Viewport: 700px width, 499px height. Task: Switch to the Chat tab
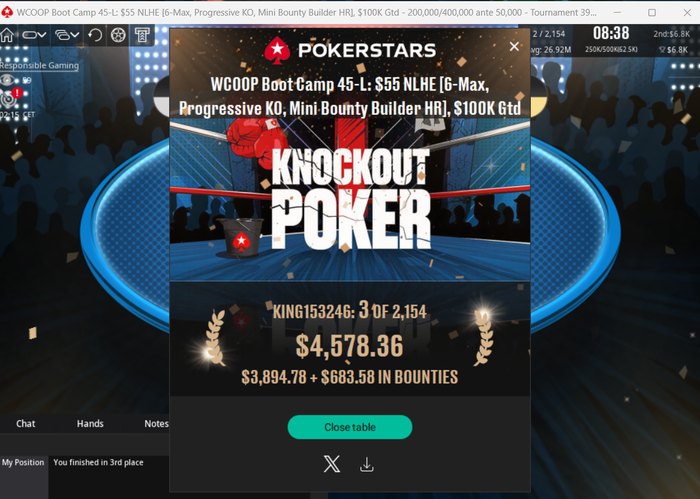pos(25,424)
